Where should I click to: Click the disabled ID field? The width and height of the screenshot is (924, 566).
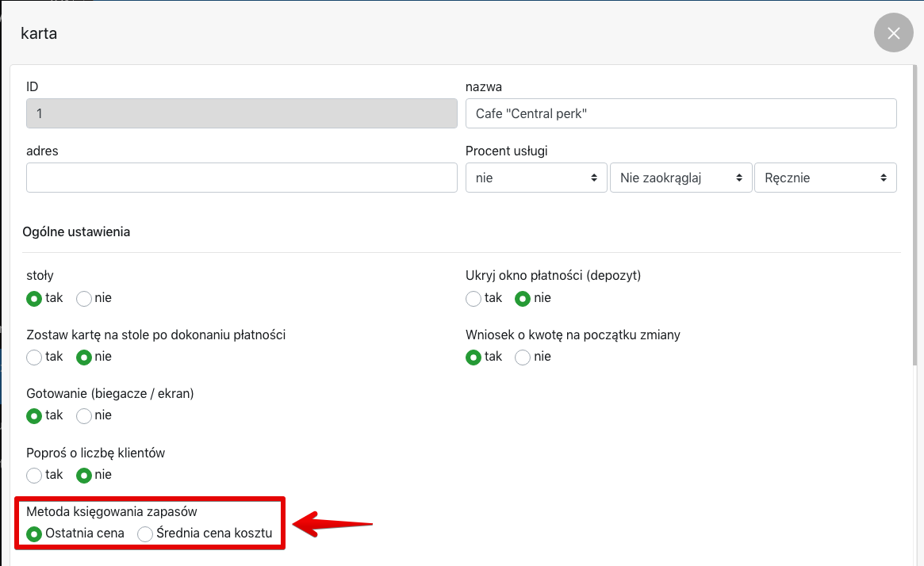pyautogui.click(x=242, y=113)
